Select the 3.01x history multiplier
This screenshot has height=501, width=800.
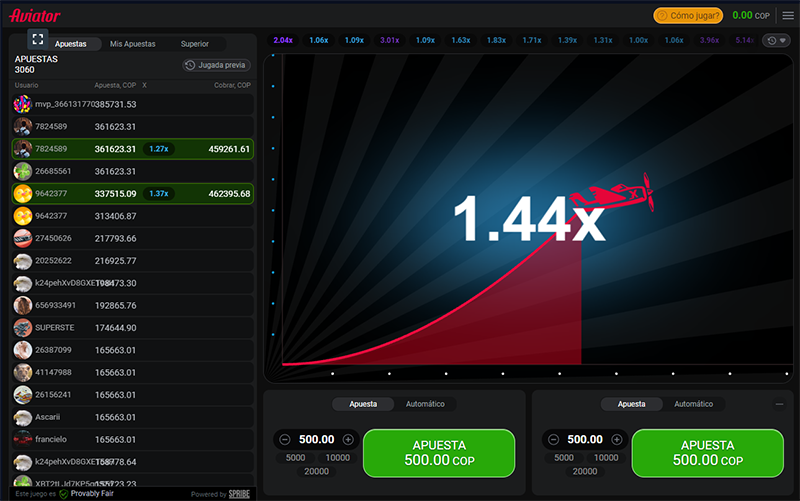[389, 40]
